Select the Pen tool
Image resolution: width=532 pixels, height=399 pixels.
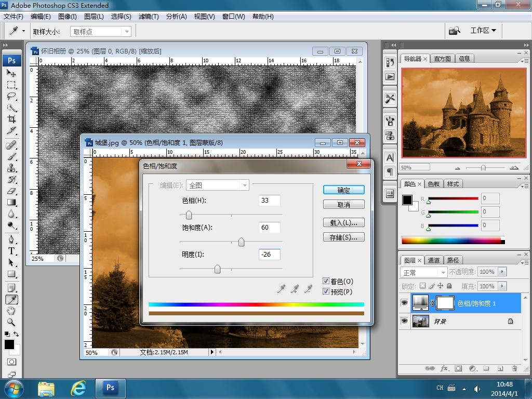pyautogui.click(x=11, y=240)
